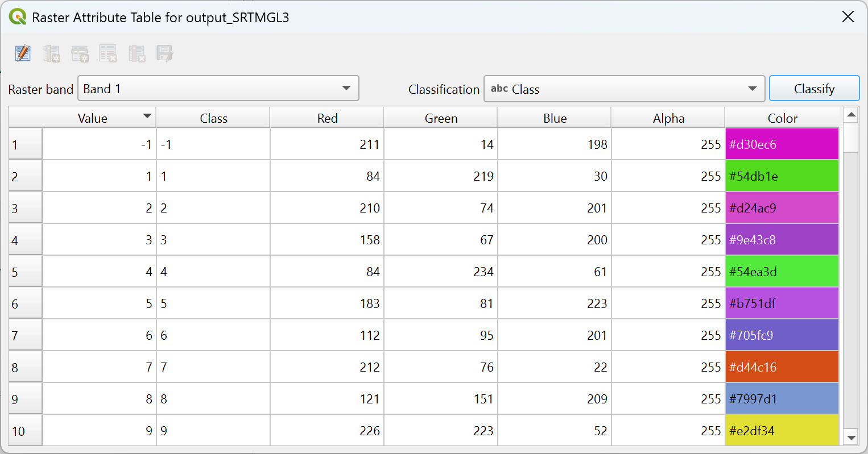The height and width of the screenshot is (454, 868).
Task: Click the scroll down arrow of table
Action: [x=851, y=438]
